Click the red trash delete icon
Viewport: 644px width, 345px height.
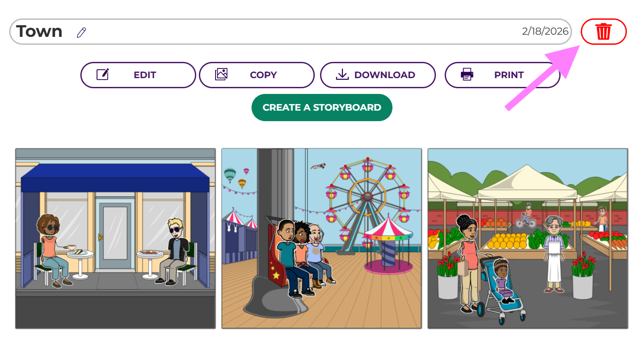coord(603,32)
